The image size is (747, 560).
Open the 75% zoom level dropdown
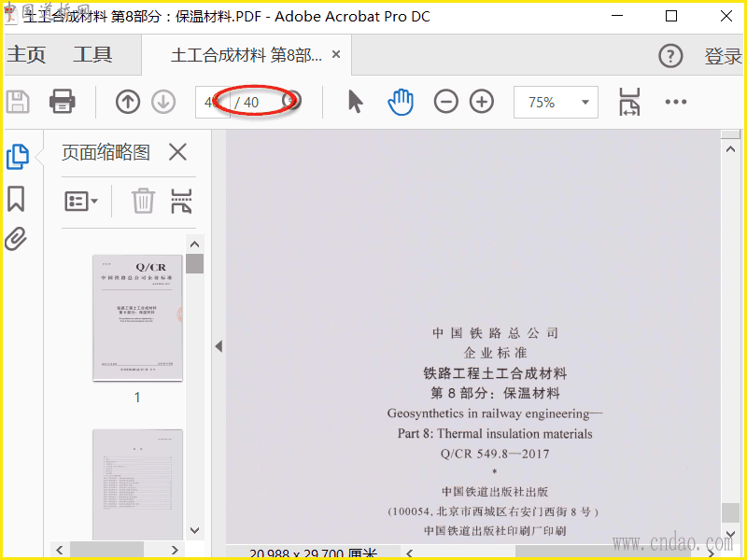[556, 102]
